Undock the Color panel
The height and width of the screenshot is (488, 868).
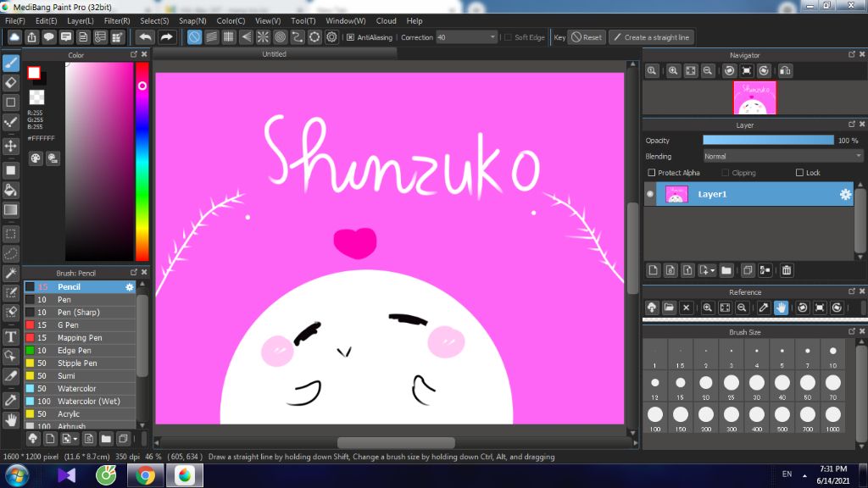(x=133, y=54)
